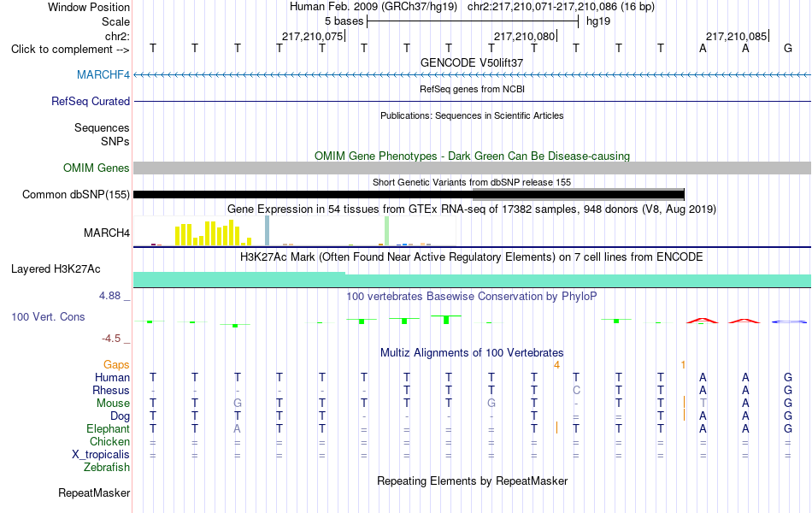Click the 217,210,075 ruler position
The height and width of the screenshot is (513, 812).
point(312,36)
